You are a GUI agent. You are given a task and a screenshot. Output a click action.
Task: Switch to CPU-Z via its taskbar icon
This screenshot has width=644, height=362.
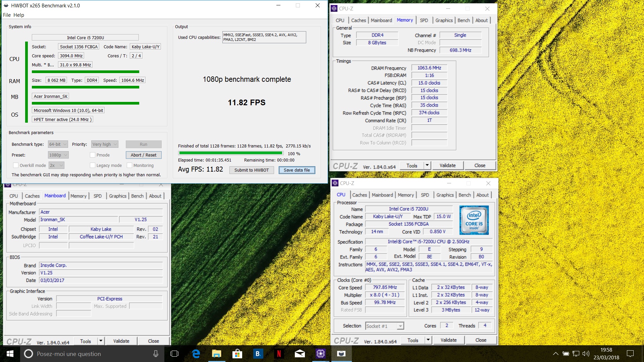(x=320, y=354)
